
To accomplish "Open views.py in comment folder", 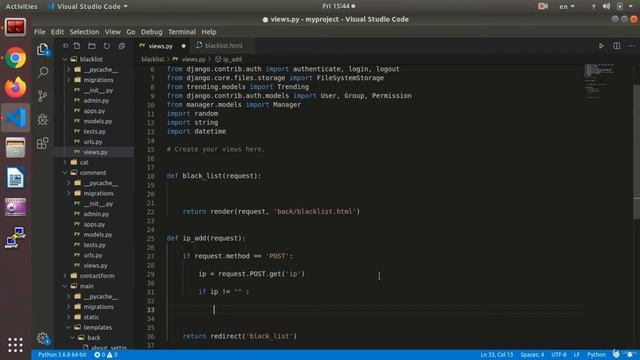I will pos(96,266).
